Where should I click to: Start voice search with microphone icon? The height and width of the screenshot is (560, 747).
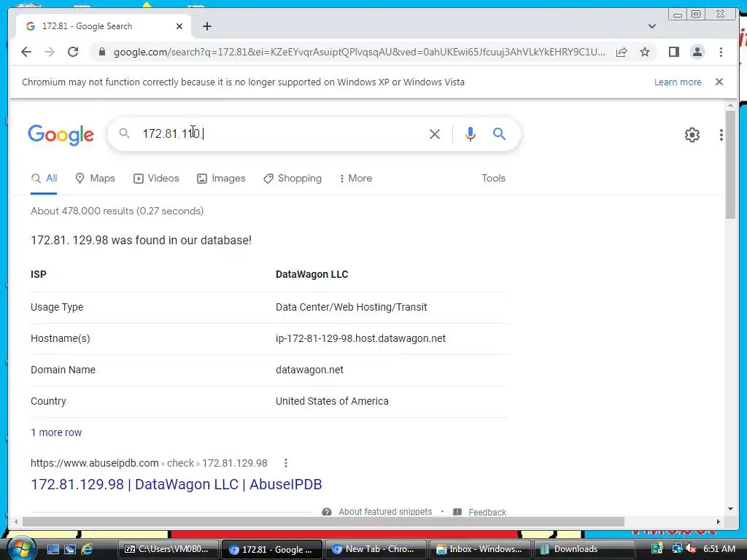coord(471,134)
